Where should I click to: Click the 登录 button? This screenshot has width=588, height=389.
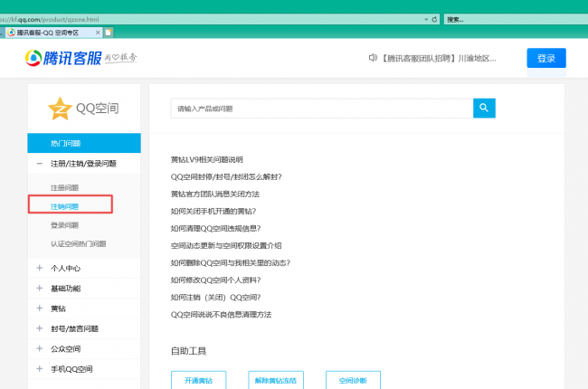(546, 58)
